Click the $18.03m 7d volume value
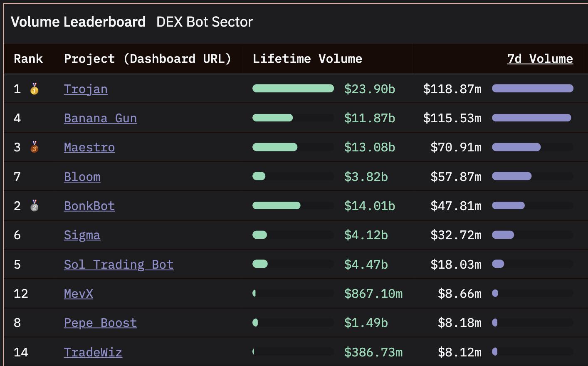Image resolution: width=588 pixels, height=366 pixels. tap(456, 265)
